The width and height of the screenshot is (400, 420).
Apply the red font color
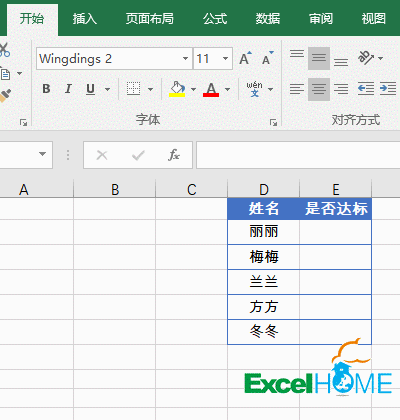coord(211,89)
